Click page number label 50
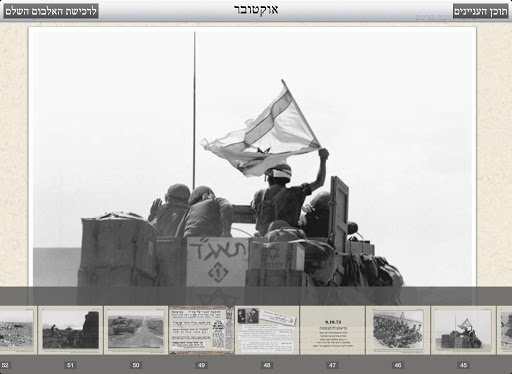Viewport: 512px width, 374px height. [136, 365]
